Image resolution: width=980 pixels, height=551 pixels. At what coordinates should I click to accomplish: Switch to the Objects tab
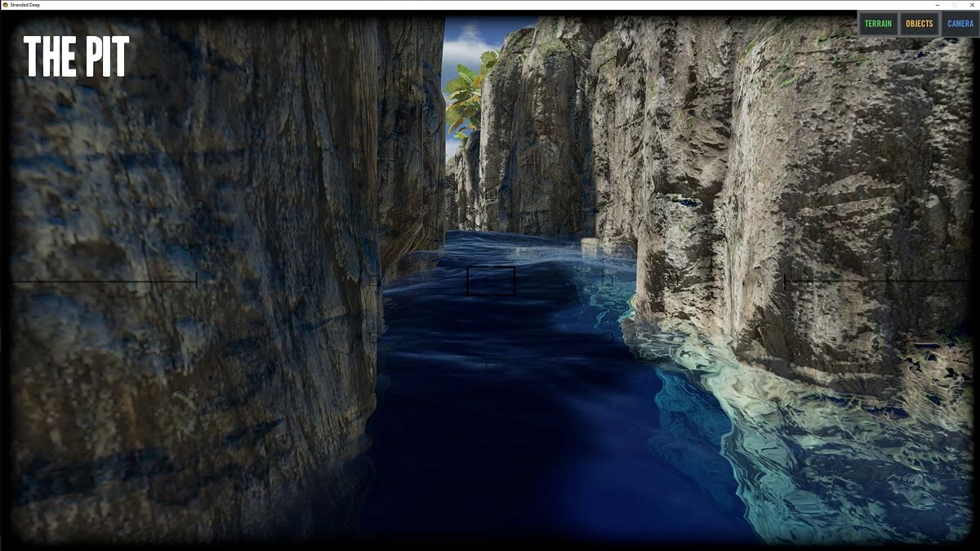coord(919,24)
